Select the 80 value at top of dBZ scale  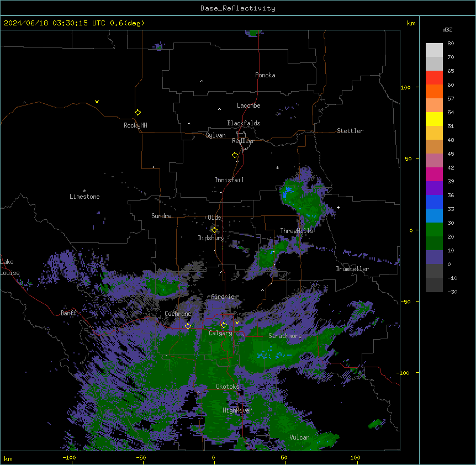tap(451, 44)
